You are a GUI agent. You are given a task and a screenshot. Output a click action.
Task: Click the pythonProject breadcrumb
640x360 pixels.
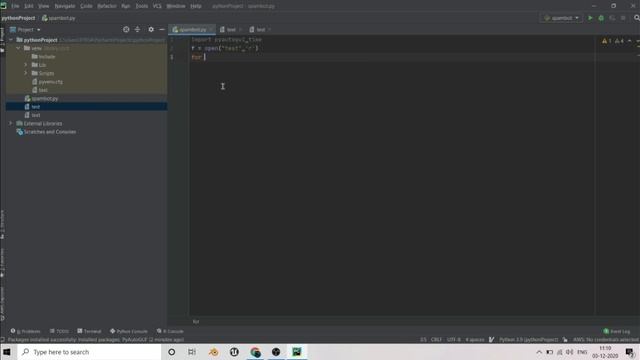tap(18, 18)
